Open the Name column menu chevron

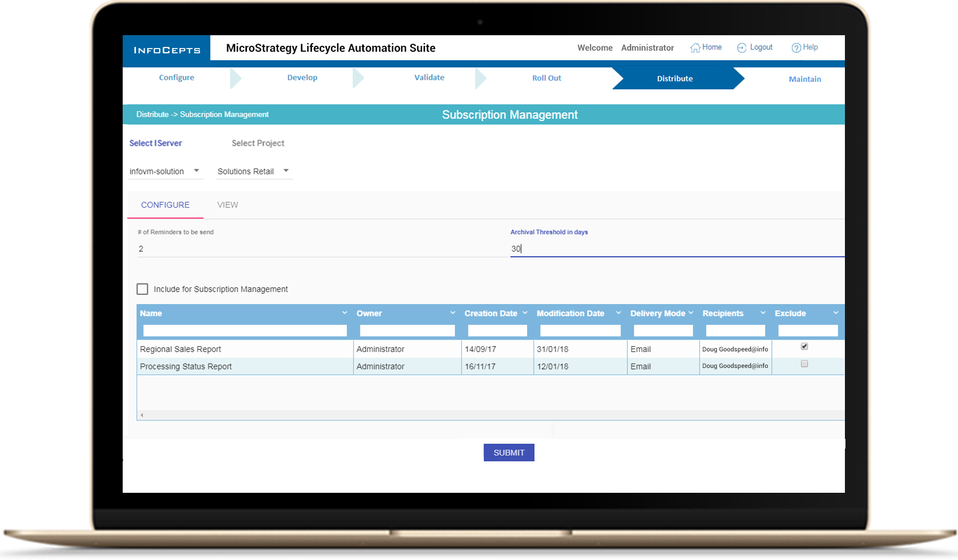(x=345, y=313)
